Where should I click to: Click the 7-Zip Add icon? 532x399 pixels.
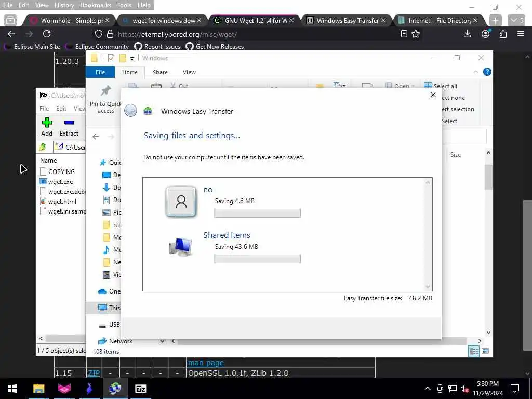click(x=47, y=123)
